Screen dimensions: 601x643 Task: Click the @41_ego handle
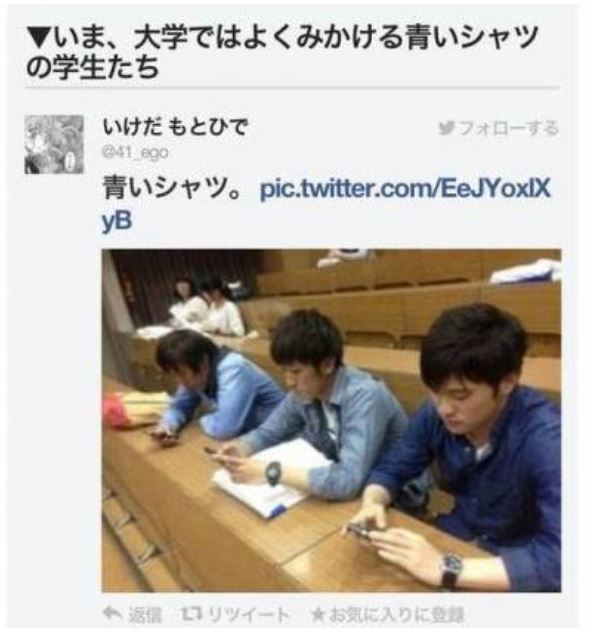click(x=135, y=153)
